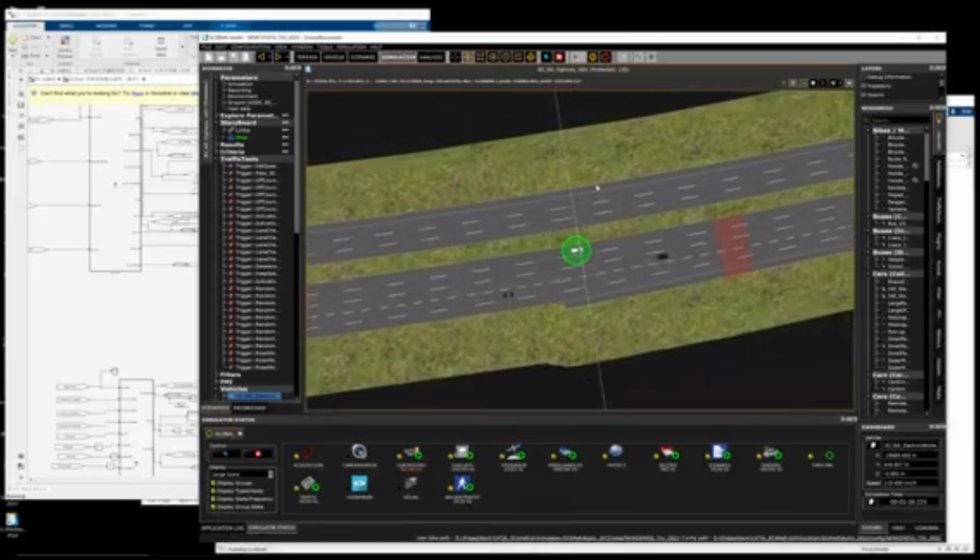The image size is (980, 560).
Task: Click the Scenario module icon
Action: tap(719, 452)
